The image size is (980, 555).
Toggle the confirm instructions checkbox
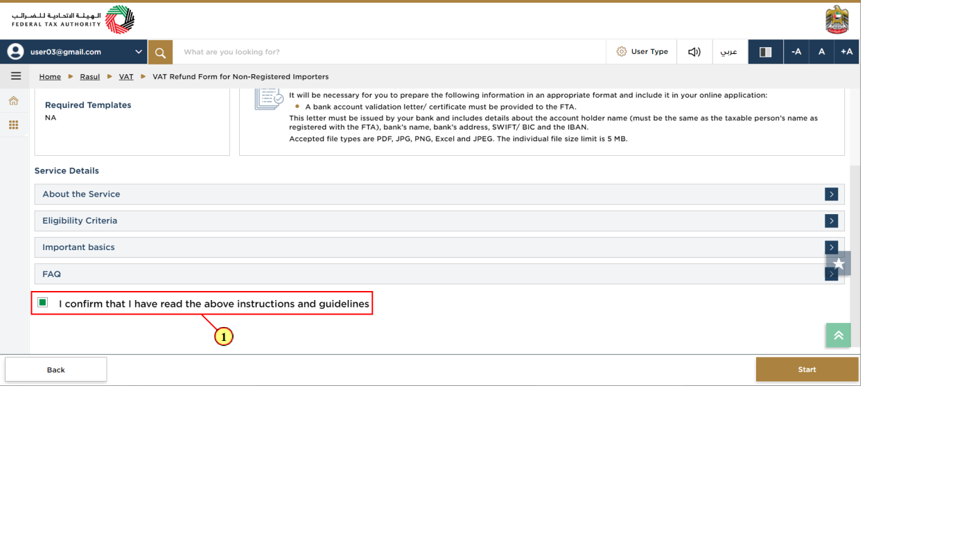coord(43,303)
